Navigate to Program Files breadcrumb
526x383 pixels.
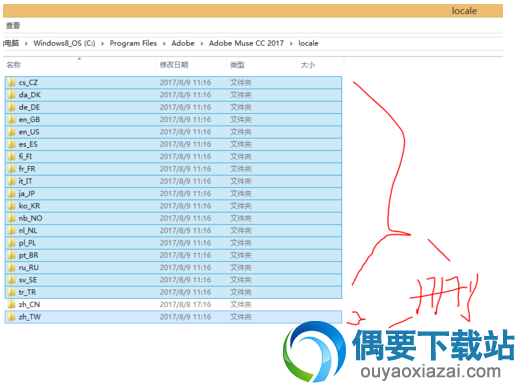point(133,43)
